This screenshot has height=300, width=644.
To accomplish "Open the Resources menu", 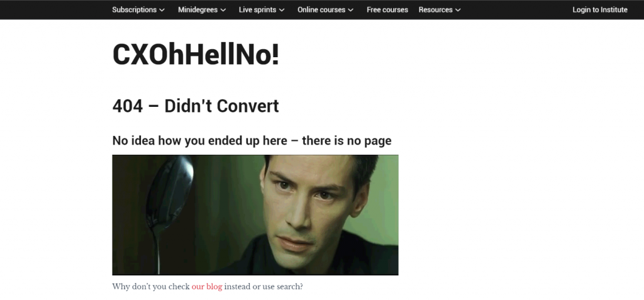I will [x=440, y=10].
